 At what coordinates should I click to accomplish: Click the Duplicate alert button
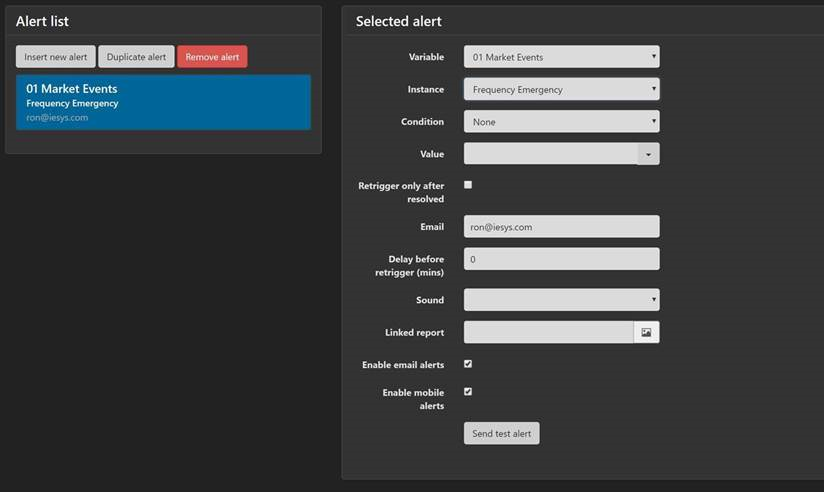click(x=136, y=57)
